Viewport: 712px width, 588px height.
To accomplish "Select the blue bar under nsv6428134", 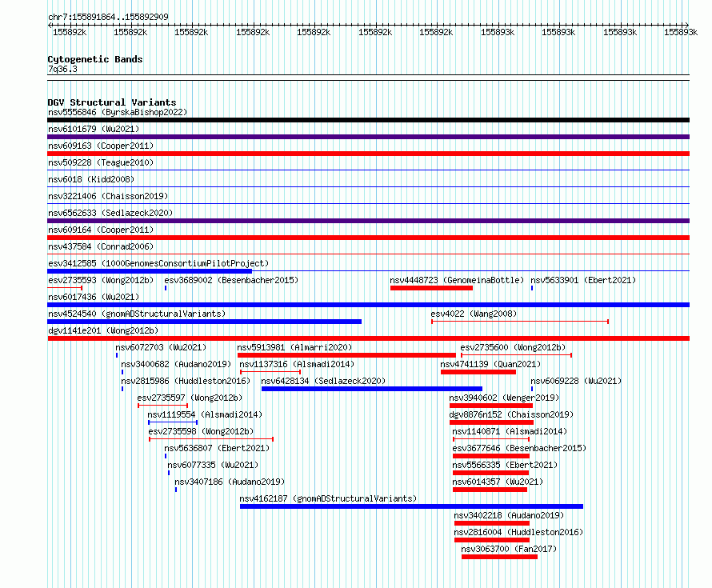I will [372, 389].
